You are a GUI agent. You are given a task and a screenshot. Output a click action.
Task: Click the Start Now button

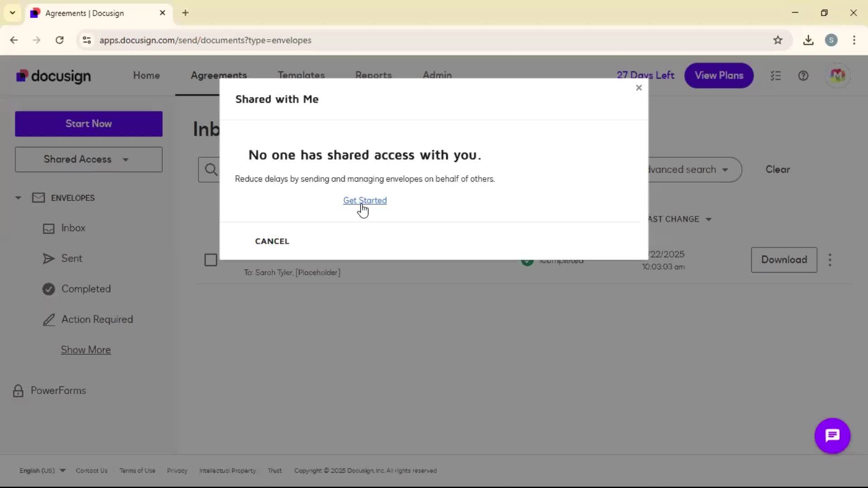(x=89, y=124)
